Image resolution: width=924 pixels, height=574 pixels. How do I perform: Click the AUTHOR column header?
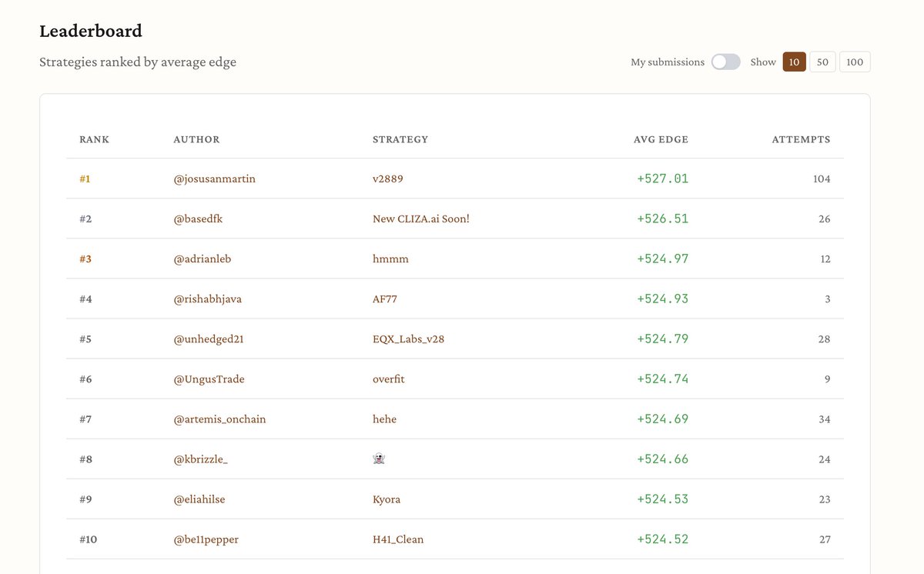pyautogui.click(x=196, y=139)
